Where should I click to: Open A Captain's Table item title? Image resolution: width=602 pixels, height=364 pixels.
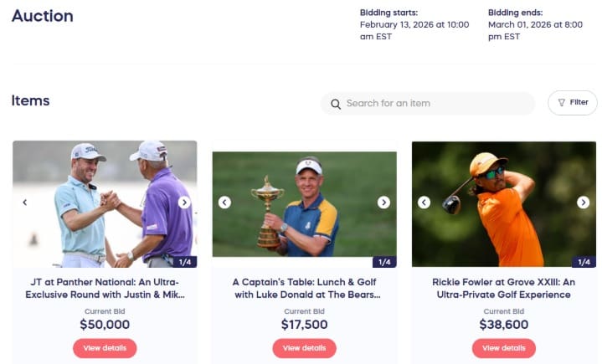[304, 289]
